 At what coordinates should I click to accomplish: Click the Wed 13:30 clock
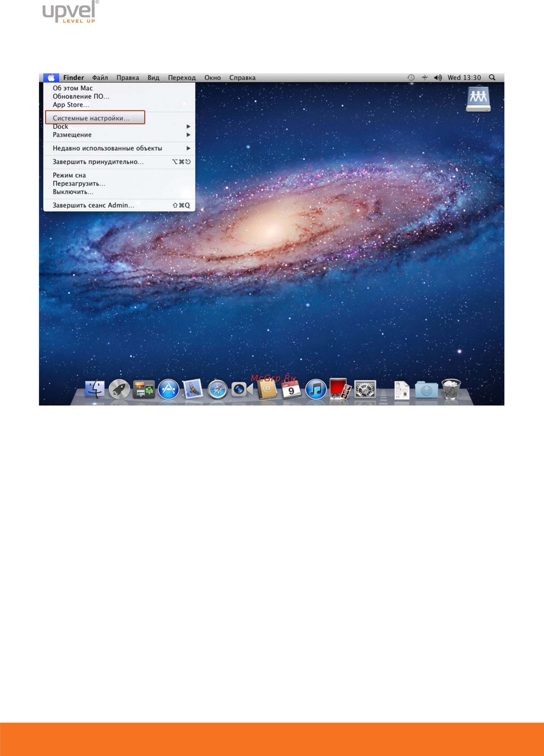(464, 78)
